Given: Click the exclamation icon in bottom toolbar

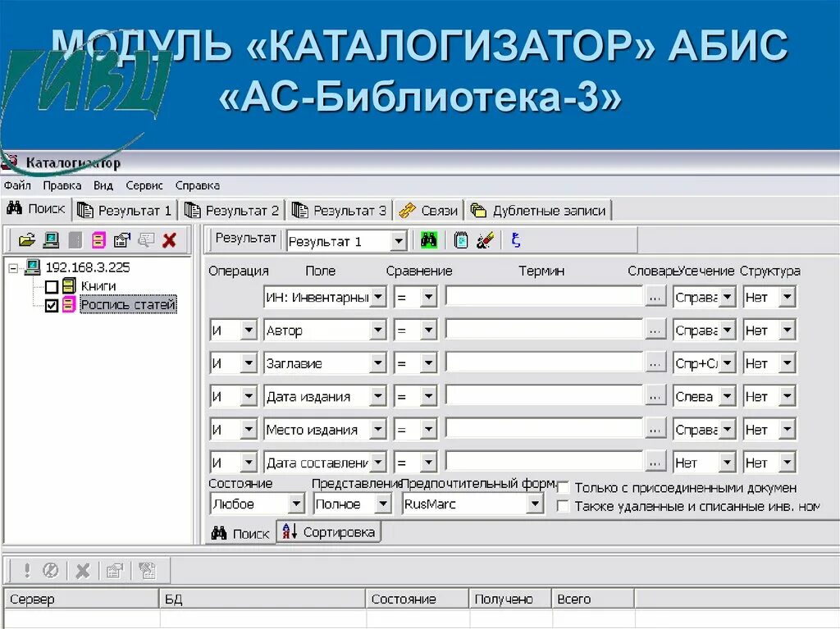Looking at the screenshot, I should (x=27, y=571).
